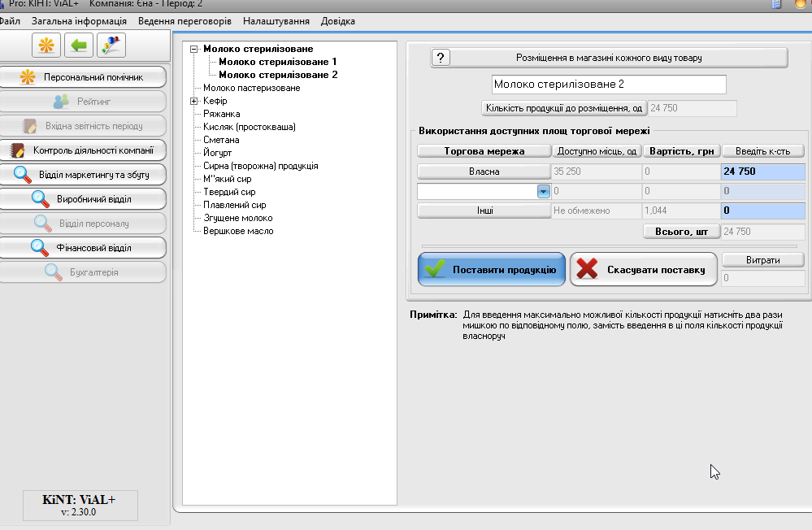Select Молоко стерилізоване 2 in tree
Screen dimensions: 812x530
pos(278,75)
